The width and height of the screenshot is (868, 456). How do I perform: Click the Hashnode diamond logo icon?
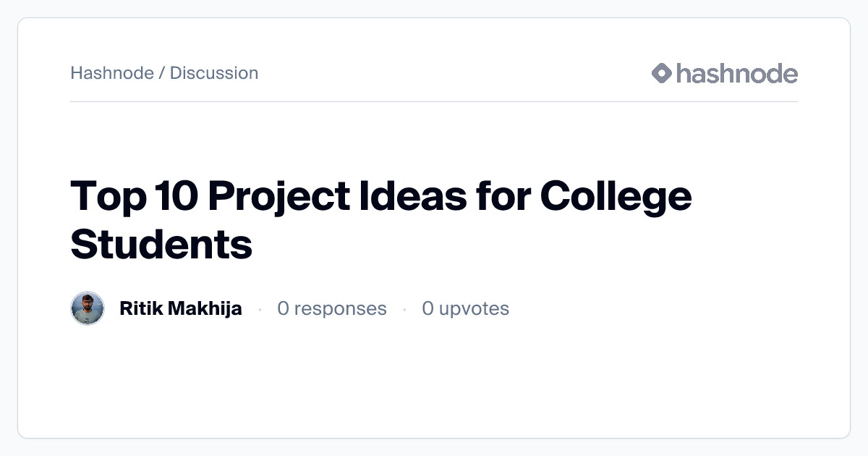(662, 73)
